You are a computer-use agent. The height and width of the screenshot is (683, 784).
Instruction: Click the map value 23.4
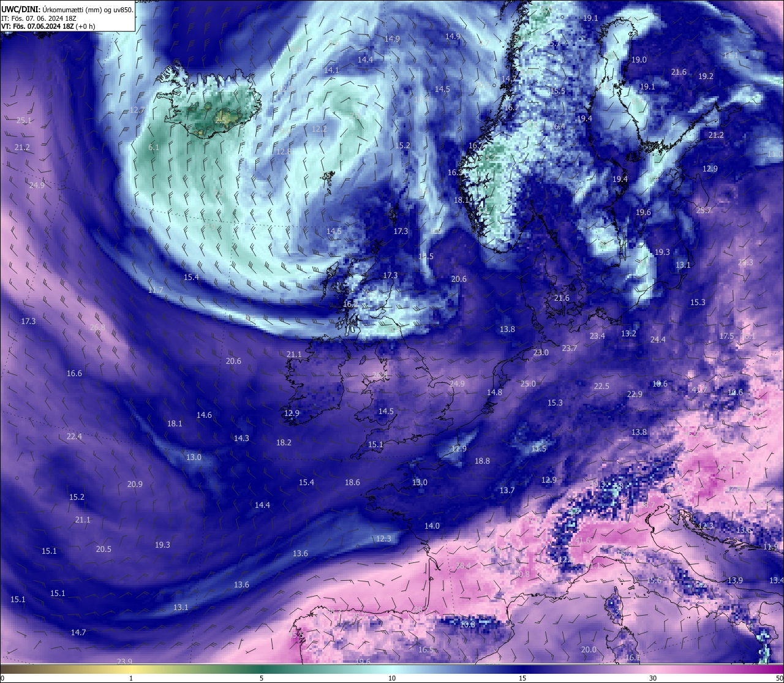[x=597, y=336]
